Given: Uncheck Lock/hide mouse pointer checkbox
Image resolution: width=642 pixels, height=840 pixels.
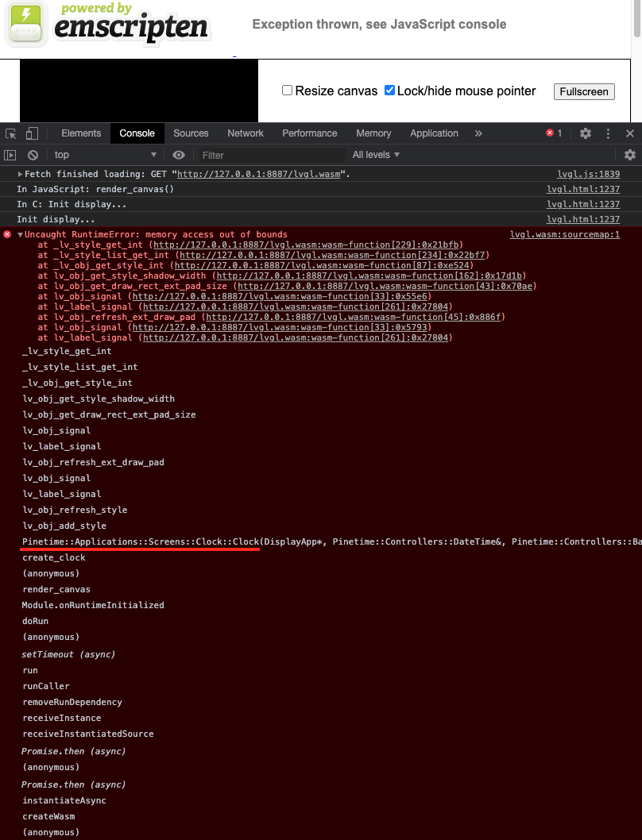Looking at the screenshot, I should [x=389, y=91].
